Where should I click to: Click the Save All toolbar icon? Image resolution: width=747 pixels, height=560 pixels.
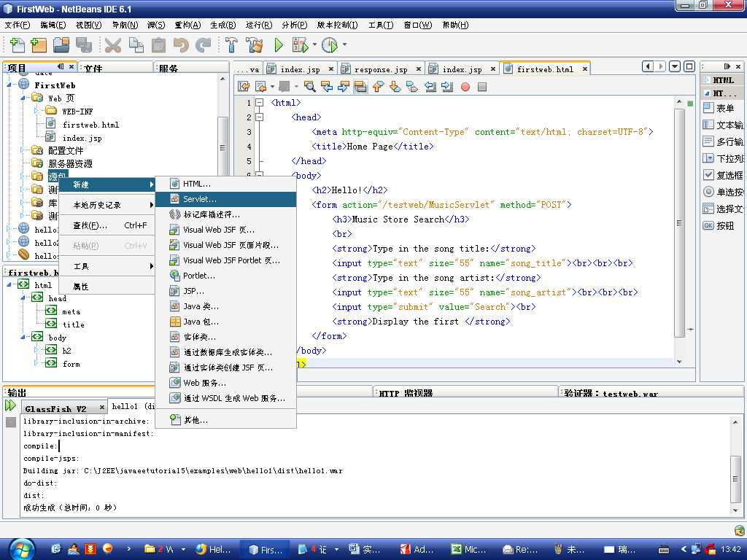pyautogui.click(x=84, y=45)
